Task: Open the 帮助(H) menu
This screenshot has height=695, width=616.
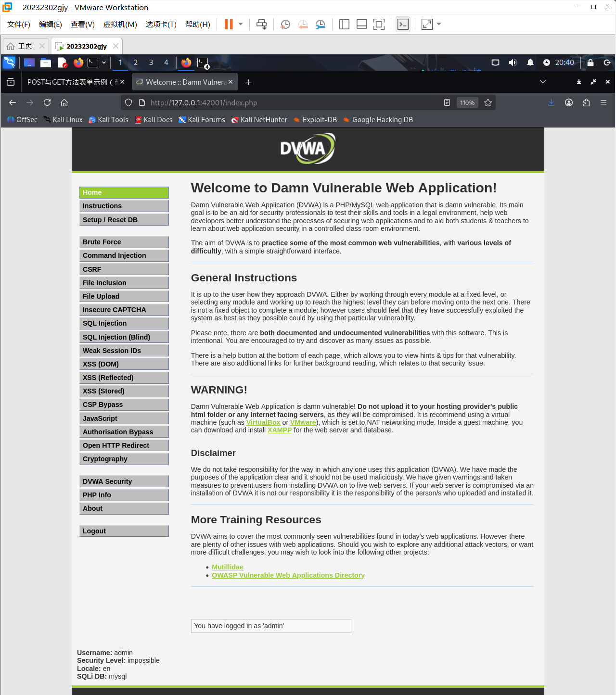Action: (x=198, y=25)
